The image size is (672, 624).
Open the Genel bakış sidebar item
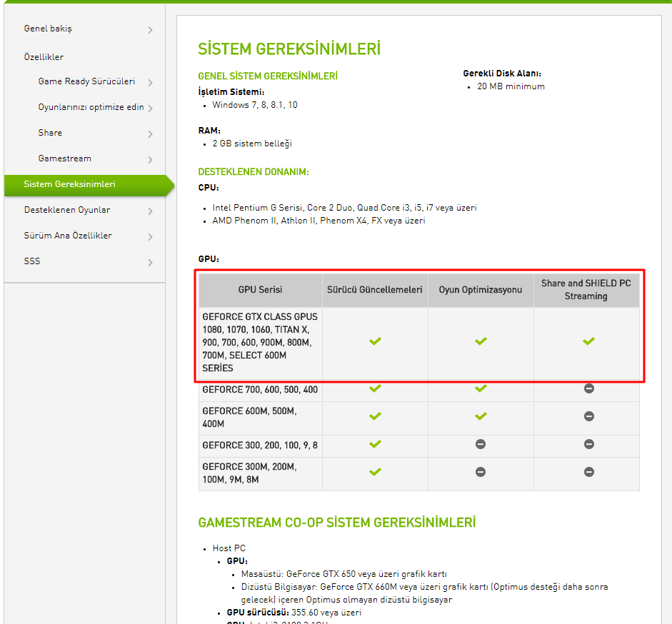48,29
